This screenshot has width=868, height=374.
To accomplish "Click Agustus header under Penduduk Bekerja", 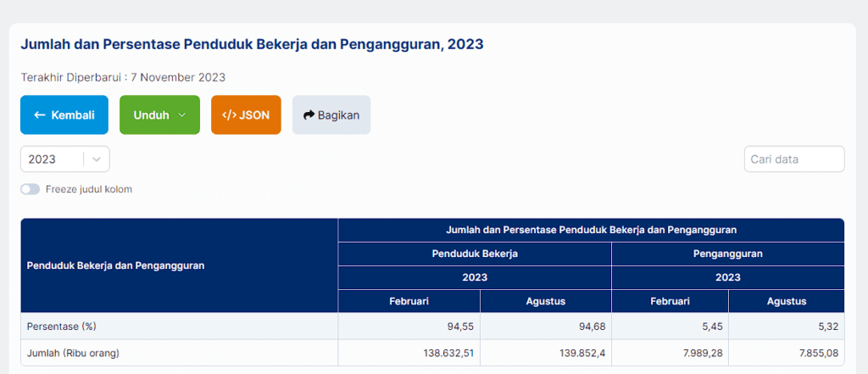I will click(x=545, y=301).
